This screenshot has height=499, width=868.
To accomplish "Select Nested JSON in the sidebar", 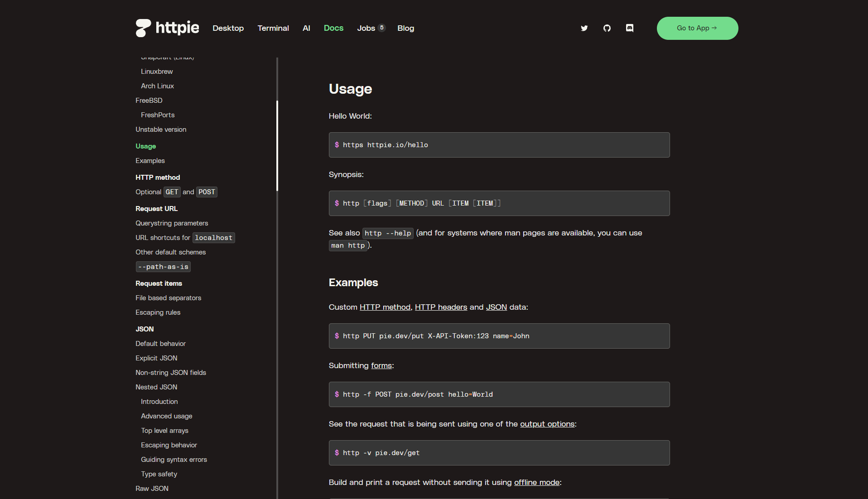I will click(x=156, y=387).
